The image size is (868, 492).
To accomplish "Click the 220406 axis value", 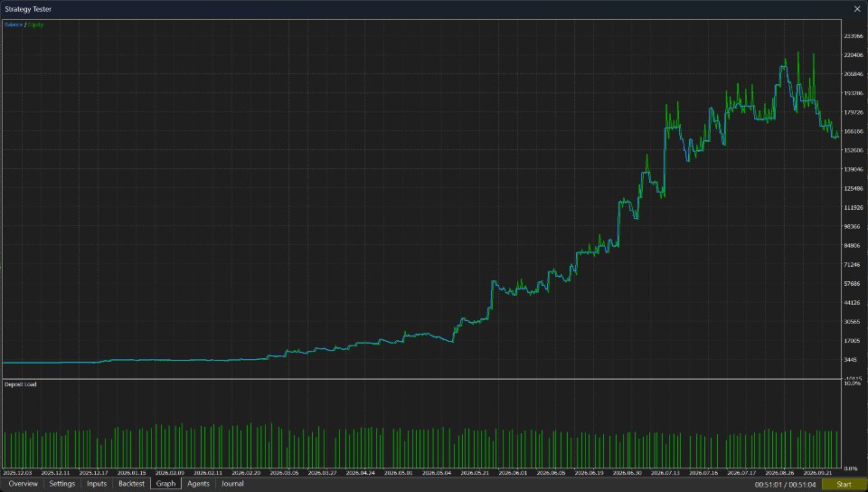I will (x=853, y=55).
